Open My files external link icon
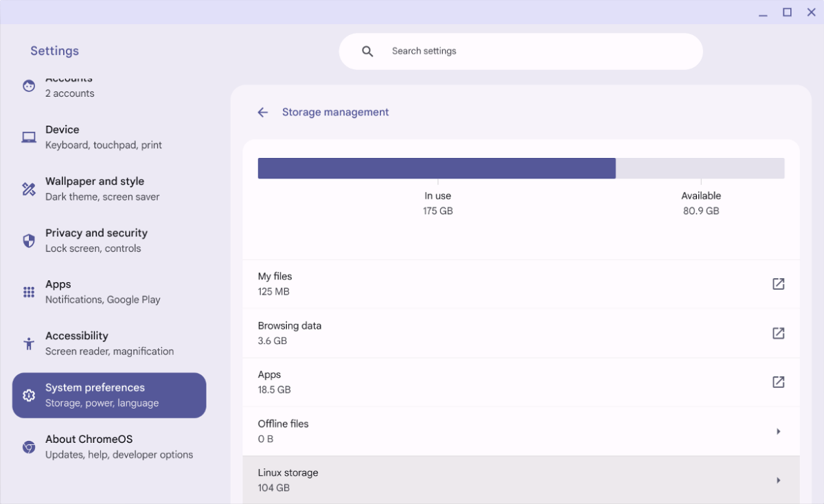The width and height of the screenshot is (824, 504). click(x=778, y=284)
